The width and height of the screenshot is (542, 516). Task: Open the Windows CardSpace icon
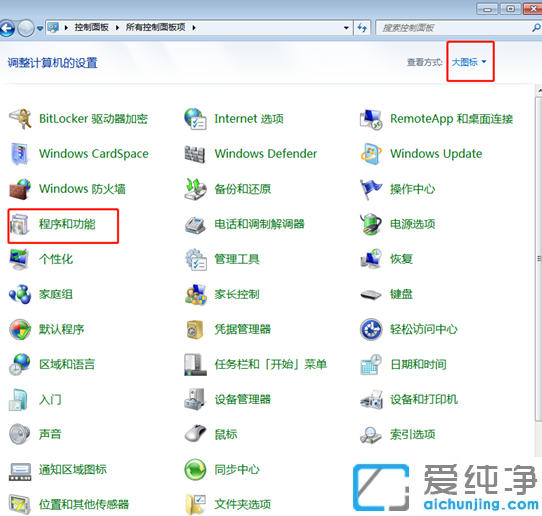tap(20, 154)
